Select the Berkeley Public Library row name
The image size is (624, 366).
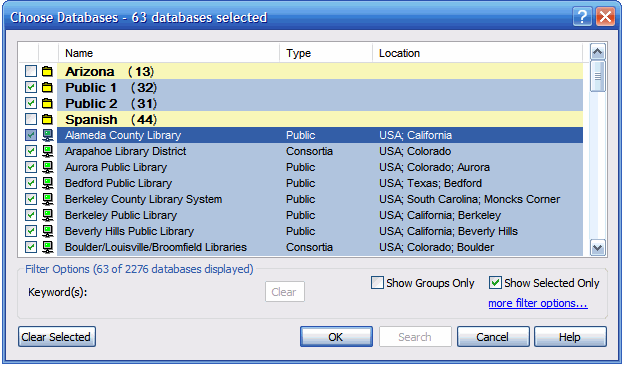click(121, 215)
